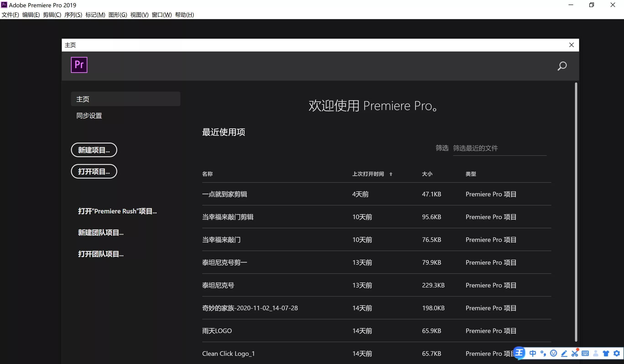Sort by 名称 column header
624x364 pixels.
[207, 174]
